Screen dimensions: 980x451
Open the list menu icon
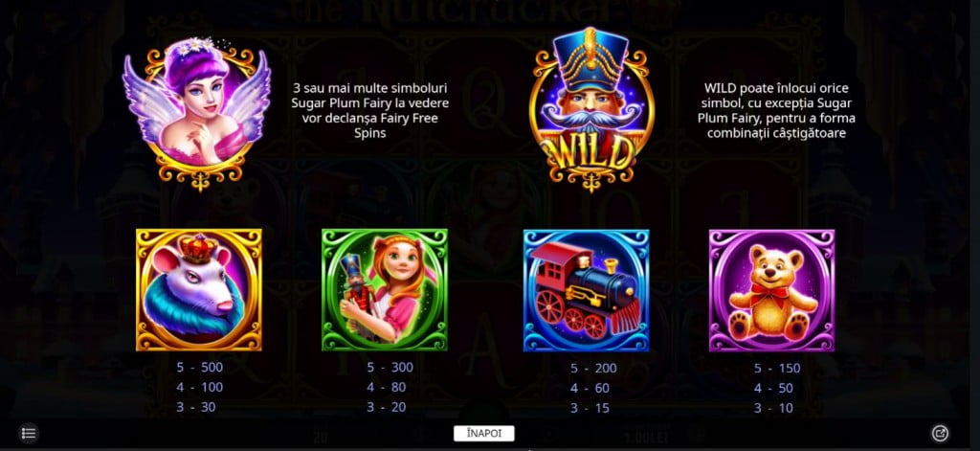pyautogui.click(x=28, y=433)
